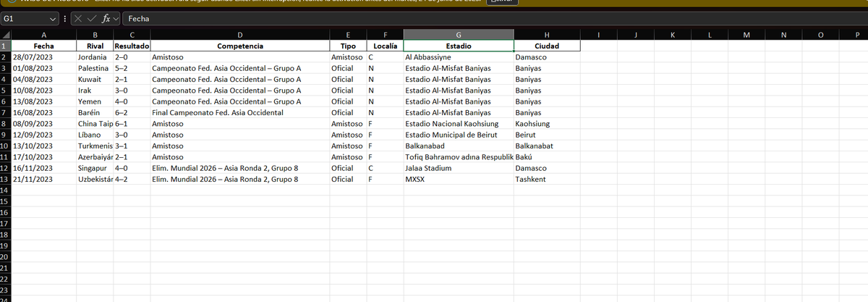868x302 pixels.
Task: Open Insert Function via the fx icon
Action: (x=105, y=18)
